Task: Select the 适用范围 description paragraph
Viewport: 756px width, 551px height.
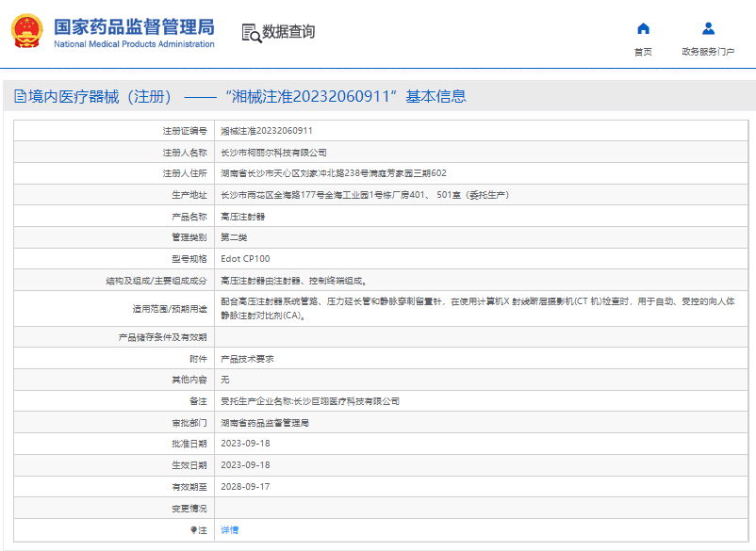Action: point(478,308)
